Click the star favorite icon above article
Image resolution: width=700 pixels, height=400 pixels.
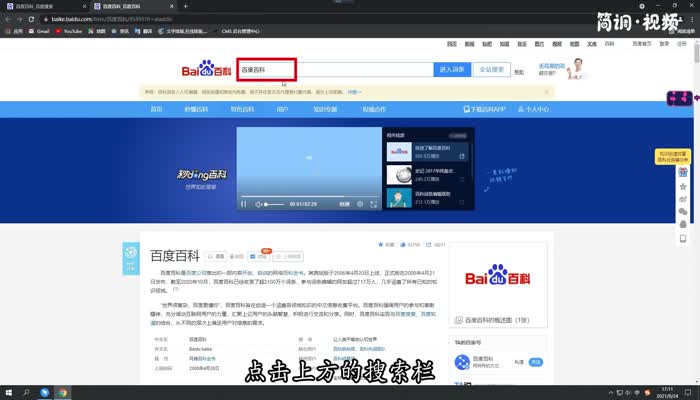(380, 244)
